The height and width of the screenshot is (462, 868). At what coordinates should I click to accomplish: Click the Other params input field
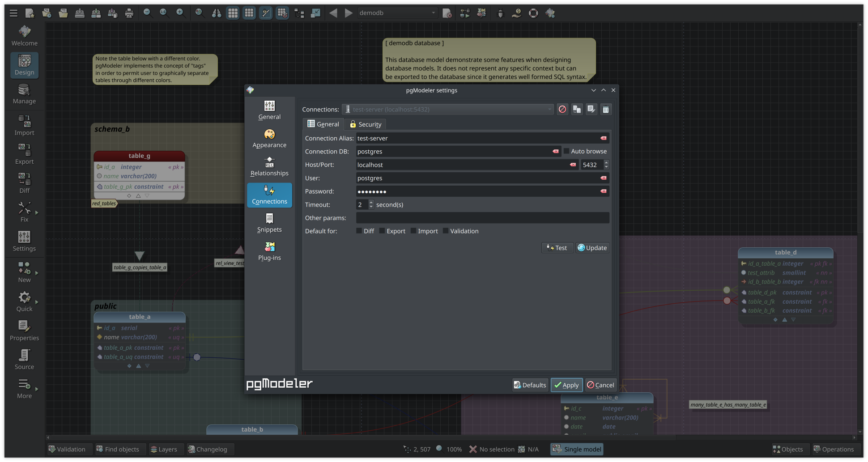(x=482, y=218)
